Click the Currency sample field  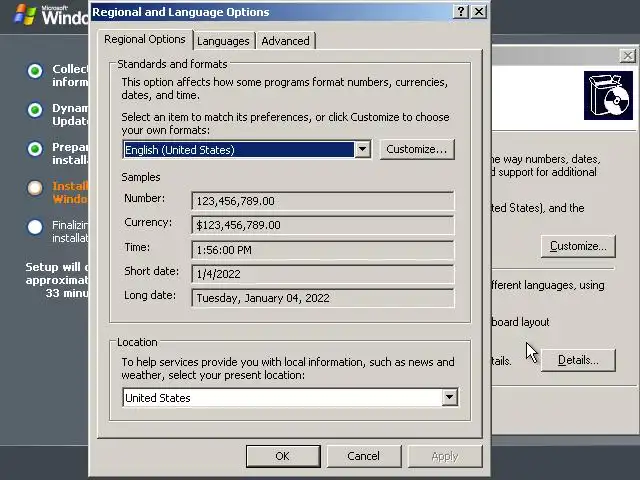coord(322,225)
